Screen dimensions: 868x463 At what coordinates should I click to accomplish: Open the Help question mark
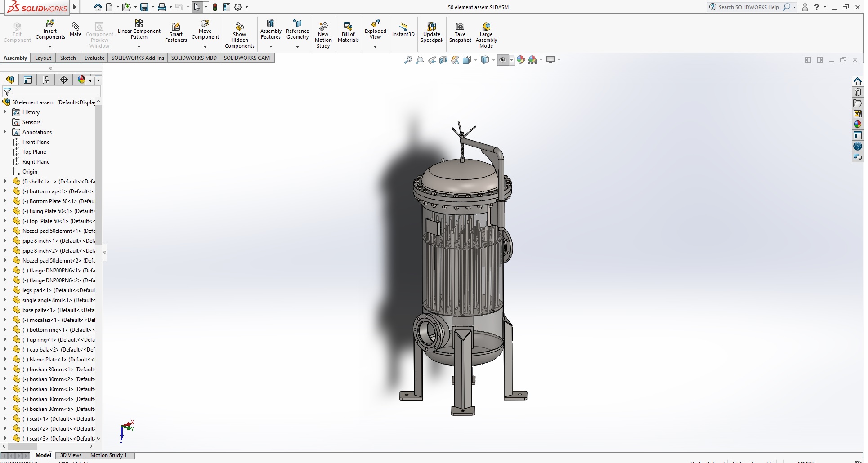pos(816,7)
